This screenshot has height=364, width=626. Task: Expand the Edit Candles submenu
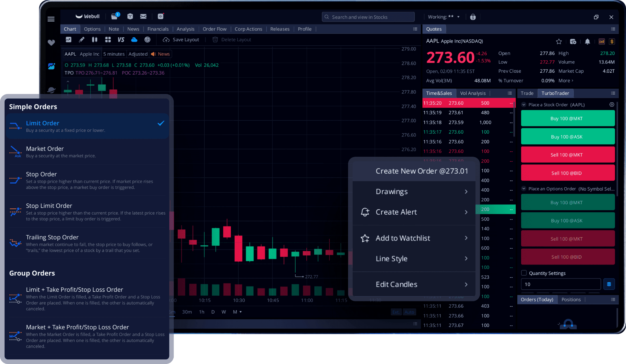click(x=414, y=284)
